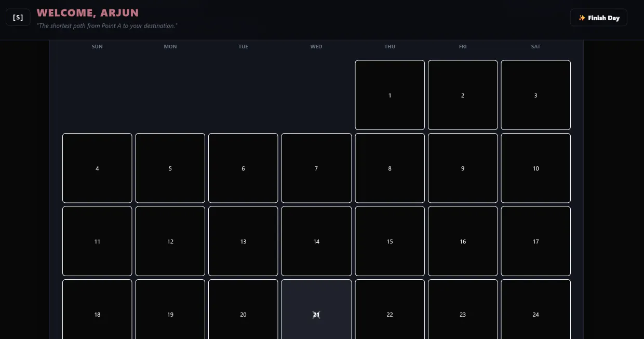Open day 20 calendar cell

(243, 309)
